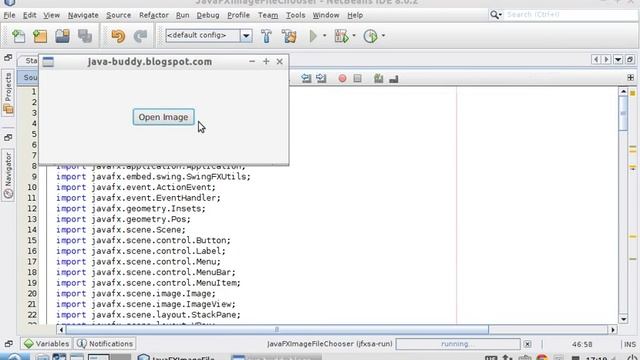Open the Run menu

pos(182,15)
